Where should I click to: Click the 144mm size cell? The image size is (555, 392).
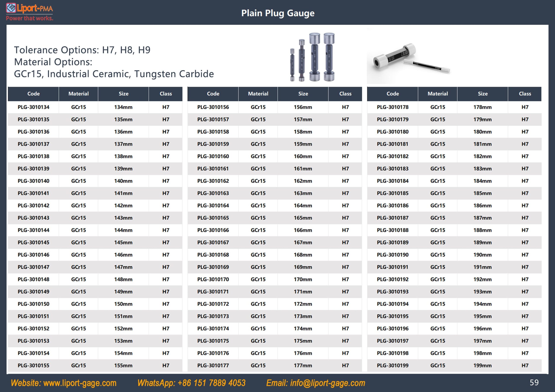click(123, 230)
